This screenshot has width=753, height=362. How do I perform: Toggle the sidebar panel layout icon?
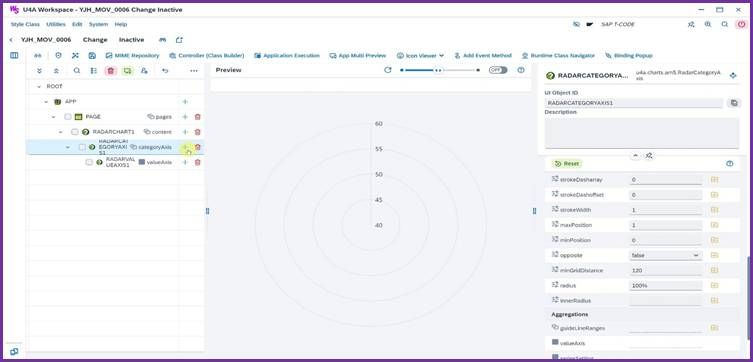click(x=14, y=55)
